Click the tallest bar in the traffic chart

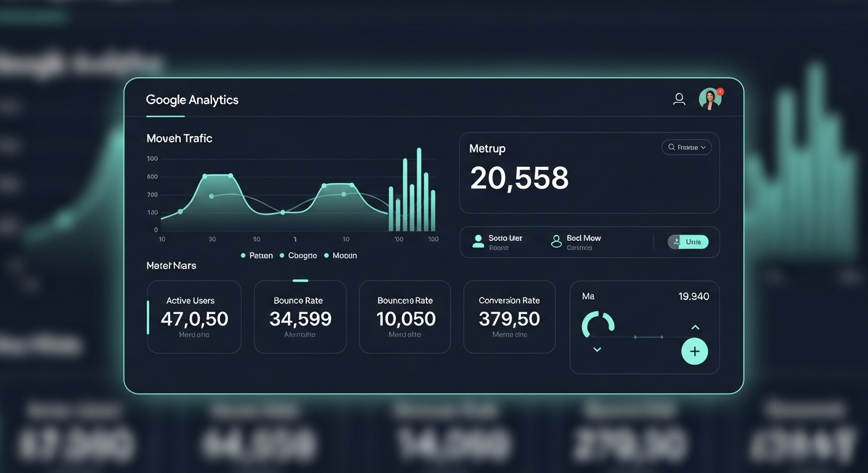pyautogui.click(x=419, y=188)
